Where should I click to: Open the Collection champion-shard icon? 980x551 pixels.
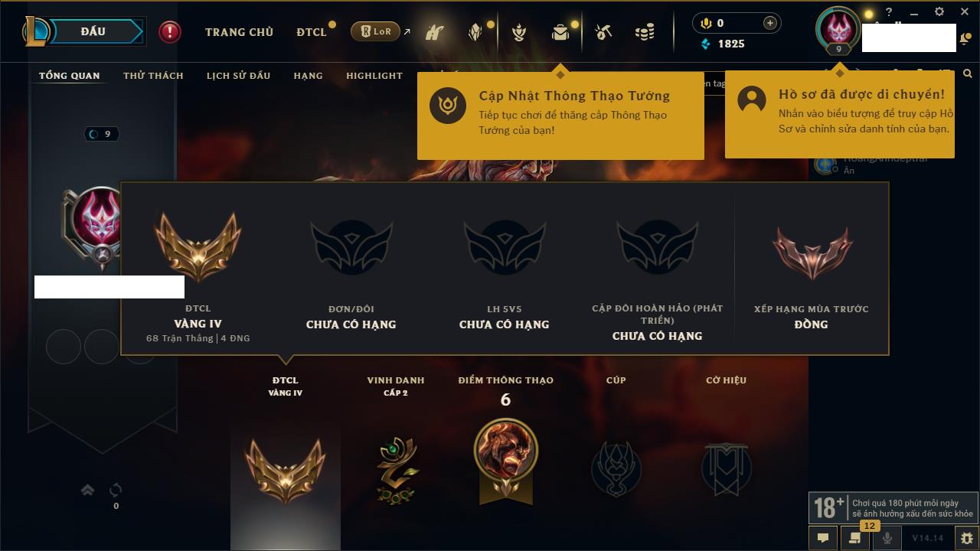tap(475, 32)
